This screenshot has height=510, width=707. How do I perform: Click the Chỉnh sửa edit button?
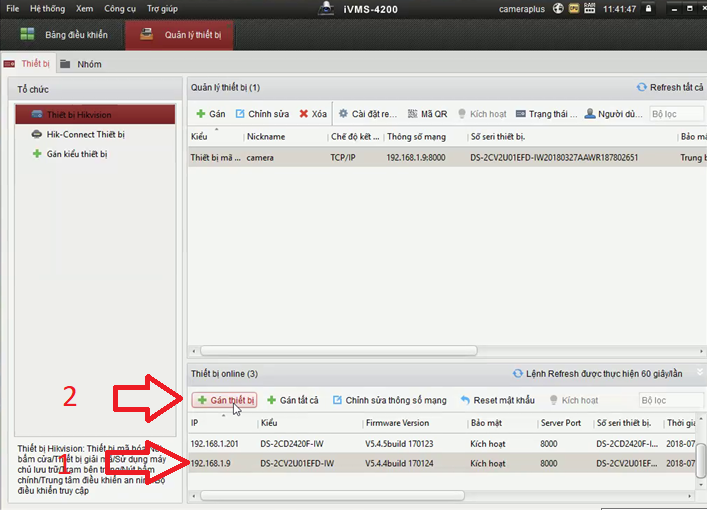(x=262, y=114)
